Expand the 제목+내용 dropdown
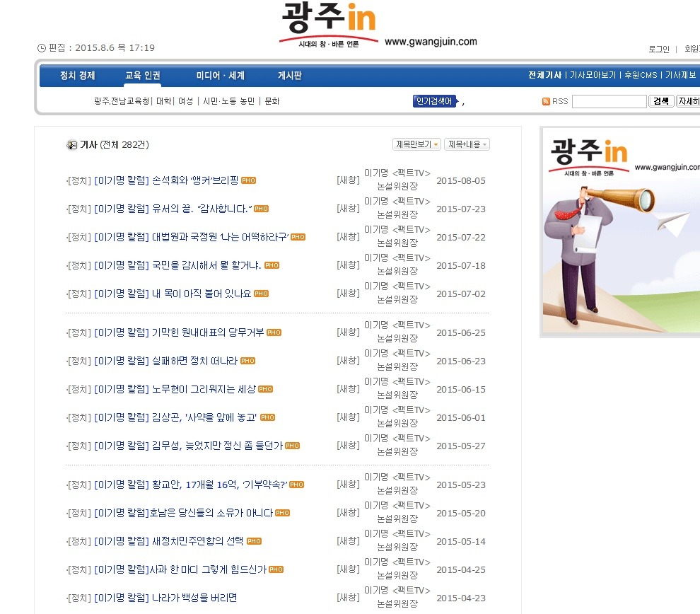Screen dimensions: 700x614 [467, 144]
